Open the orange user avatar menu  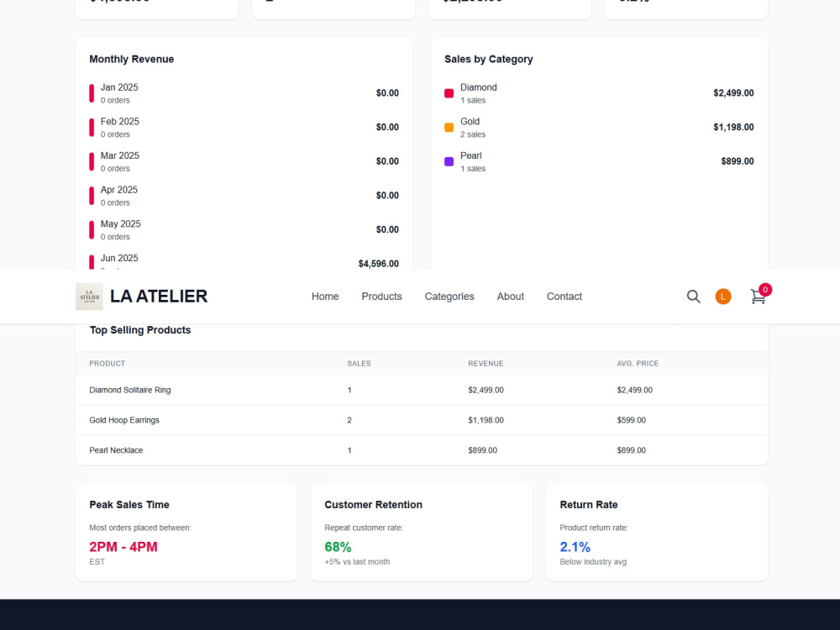(x=722, y=297)
